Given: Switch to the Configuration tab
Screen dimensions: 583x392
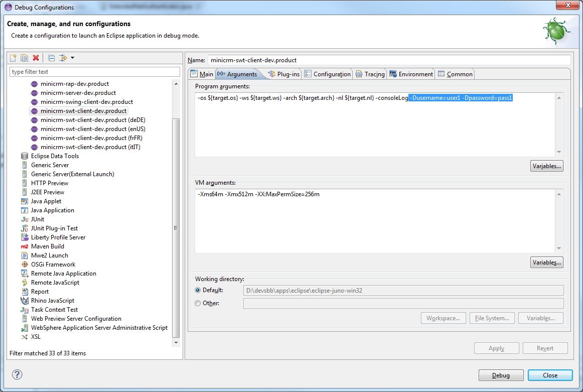Looking at the screenshot, I should click(x=327, y=74).
